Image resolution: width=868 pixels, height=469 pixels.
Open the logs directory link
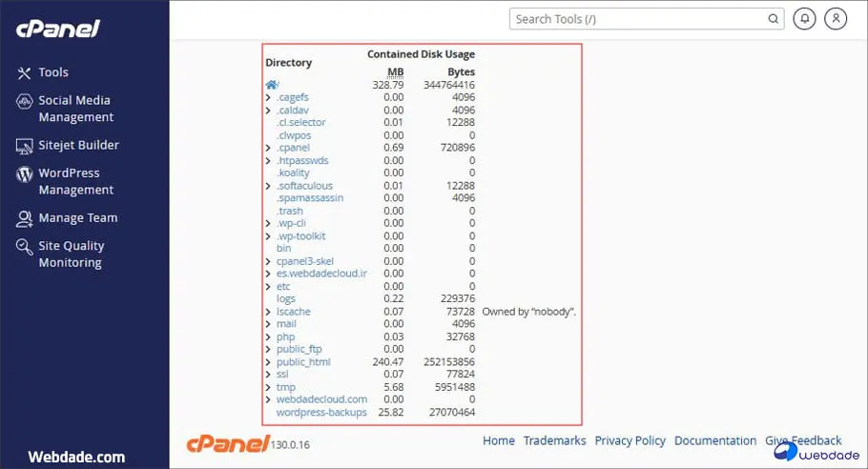coord(285,298)
